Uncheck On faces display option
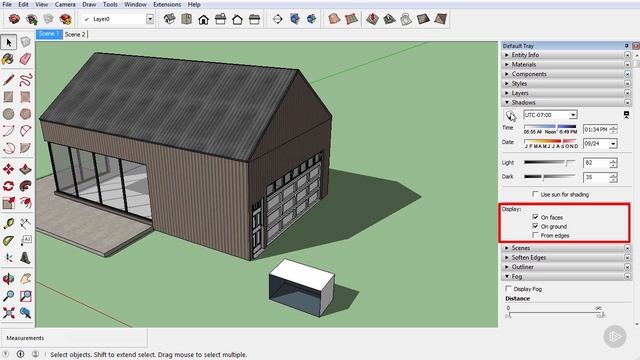The image size is (640, 360). pyautogui.click(x=535, y=217)
